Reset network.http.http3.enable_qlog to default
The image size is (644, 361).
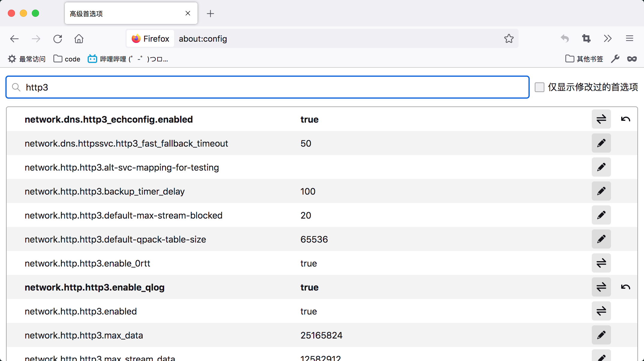click(625, 287)
